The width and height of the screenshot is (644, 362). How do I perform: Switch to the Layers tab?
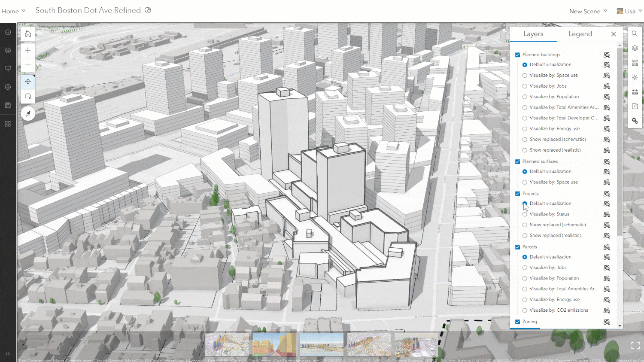533,34
